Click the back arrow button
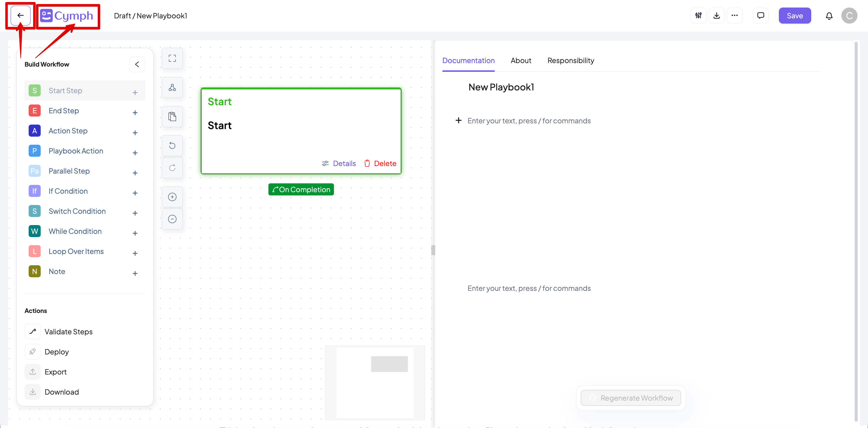Image resolution: width=868 pixels, height=428 pixels. click(20, 16)
